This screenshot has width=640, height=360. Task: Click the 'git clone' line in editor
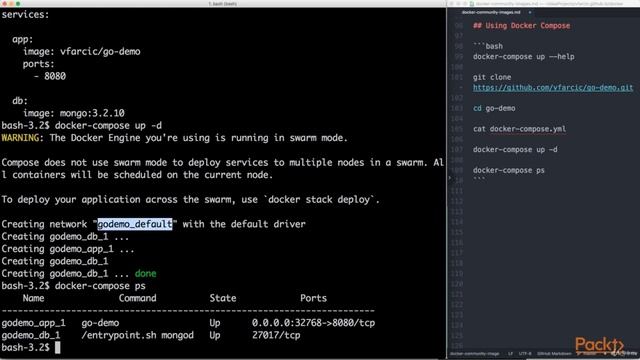[492, 77]
